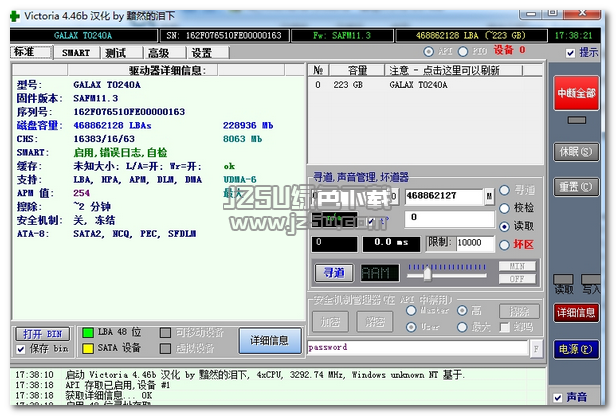Click the MIN AAM button
This screenshot has height=416, width=616.
coord(517,266)
